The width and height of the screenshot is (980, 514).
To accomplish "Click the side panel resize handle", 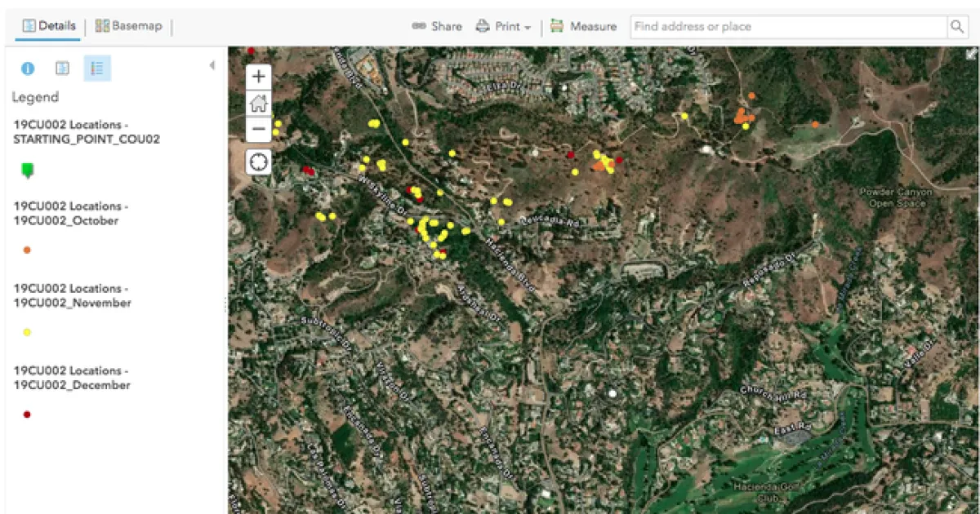I will 225,304.
